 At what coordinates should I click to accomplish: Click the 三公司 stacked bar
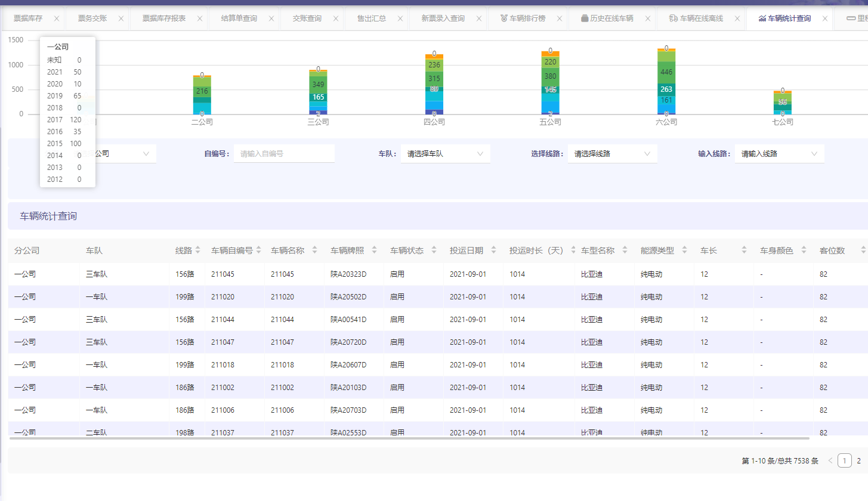[x=318, y=92]
